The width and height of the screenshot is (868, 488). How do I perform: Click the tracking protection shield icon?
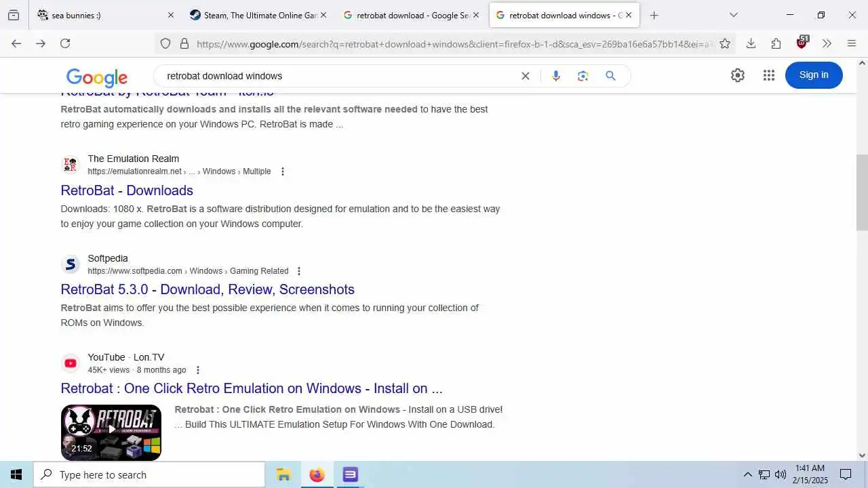165,43
